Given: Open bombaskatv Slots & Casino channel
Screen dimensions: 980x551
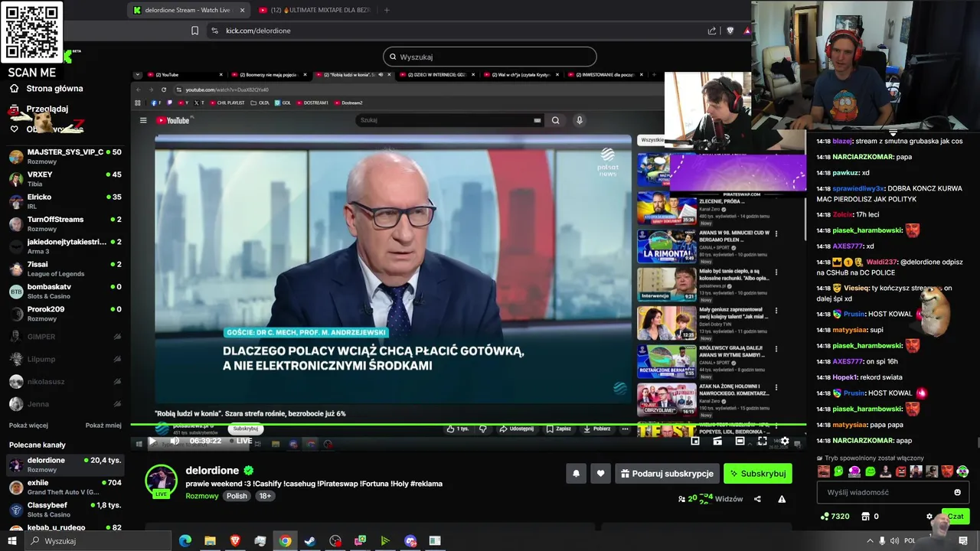Looking at the screenshot, I should click(65, 291).
